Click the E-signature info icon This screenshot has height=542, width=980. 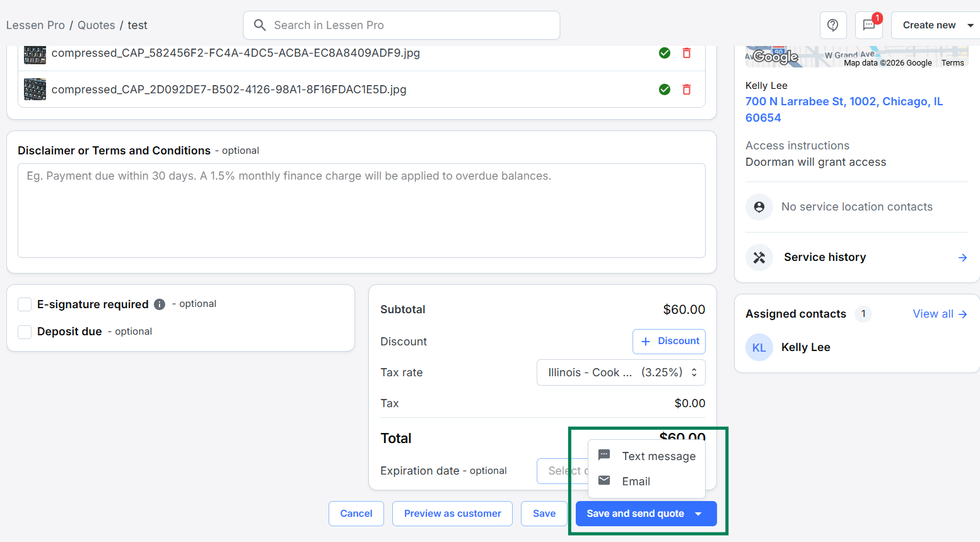coord(160,304)
